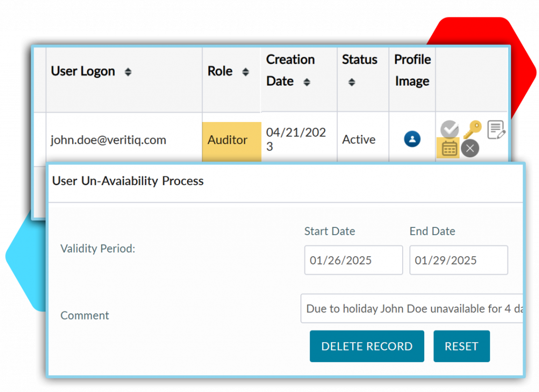
Task: Click the User Un-Avaiability Process title bar
Action: point(127,181)
